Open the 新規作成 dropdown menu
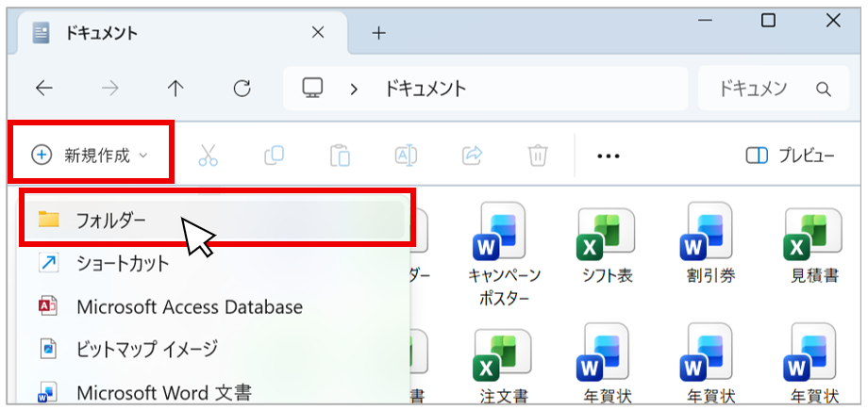 point(91,156)
